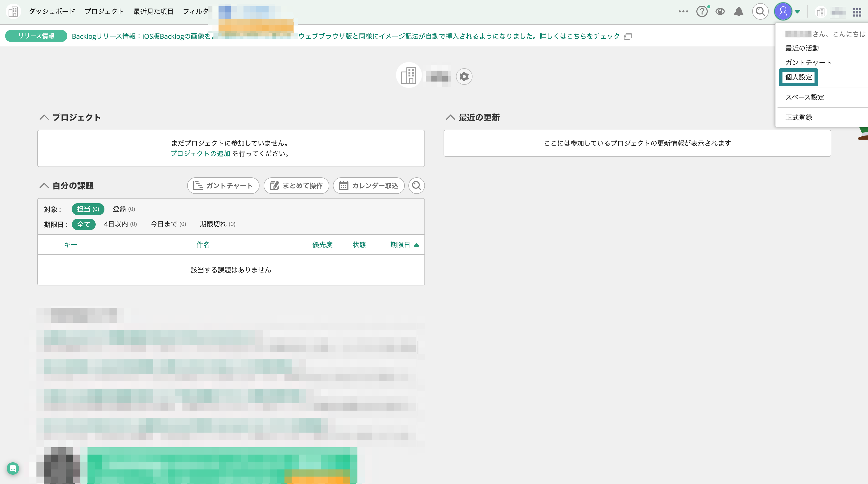Click the ガントチャート button
This screenshot has width=868, height=484.
pos(223,186)
